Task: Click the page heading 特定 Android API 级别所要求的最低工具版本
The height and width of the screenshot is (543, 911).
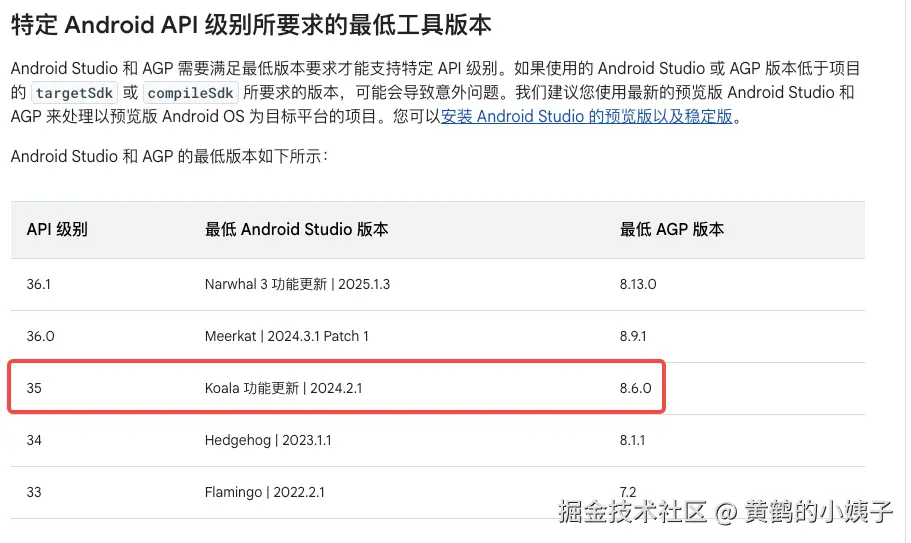Action: click(x=251, y=25)
